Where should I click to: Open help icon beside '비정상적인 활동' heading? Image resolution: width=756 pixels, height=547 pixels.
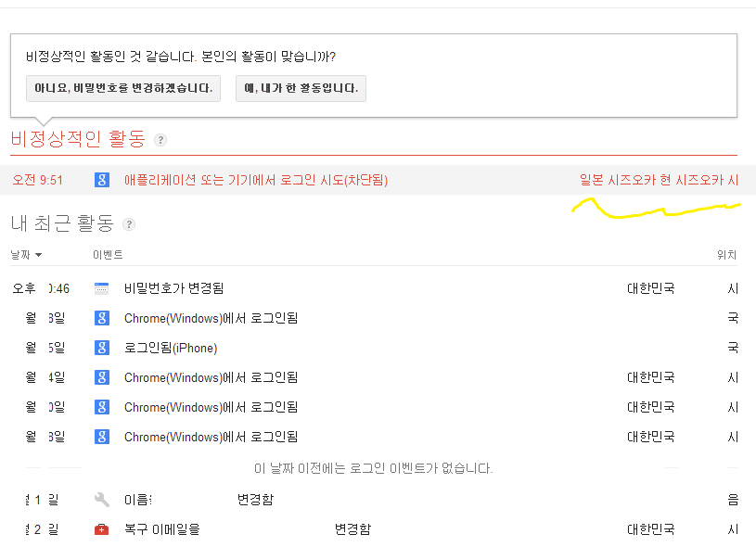[x=160, y=140]
